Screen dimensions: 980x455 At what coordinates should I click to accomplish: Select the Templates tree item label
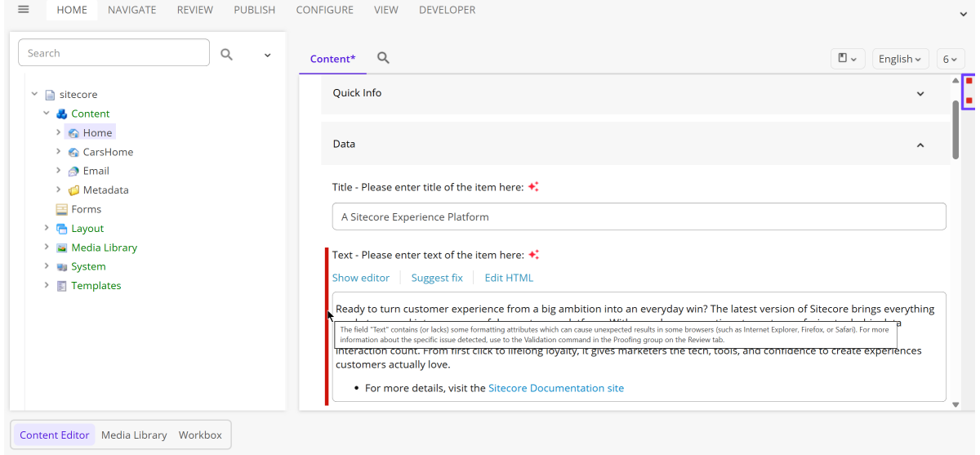96,286
